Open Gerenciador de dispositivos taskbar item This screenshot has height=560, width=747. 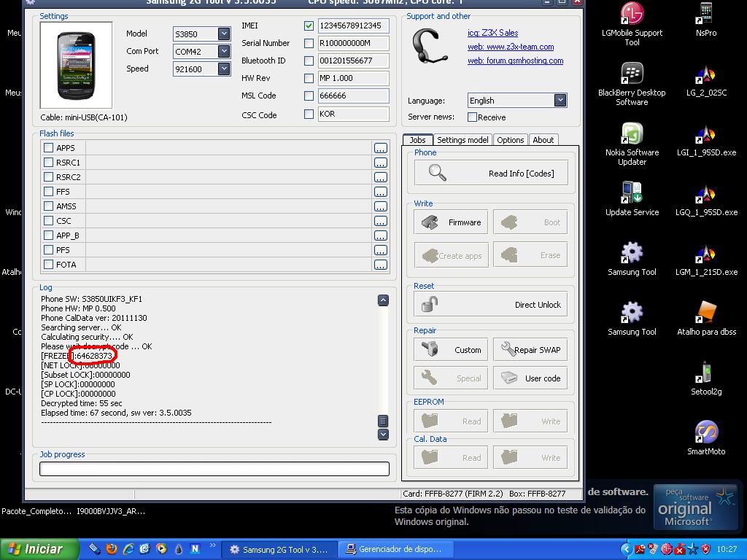(395, 550)
